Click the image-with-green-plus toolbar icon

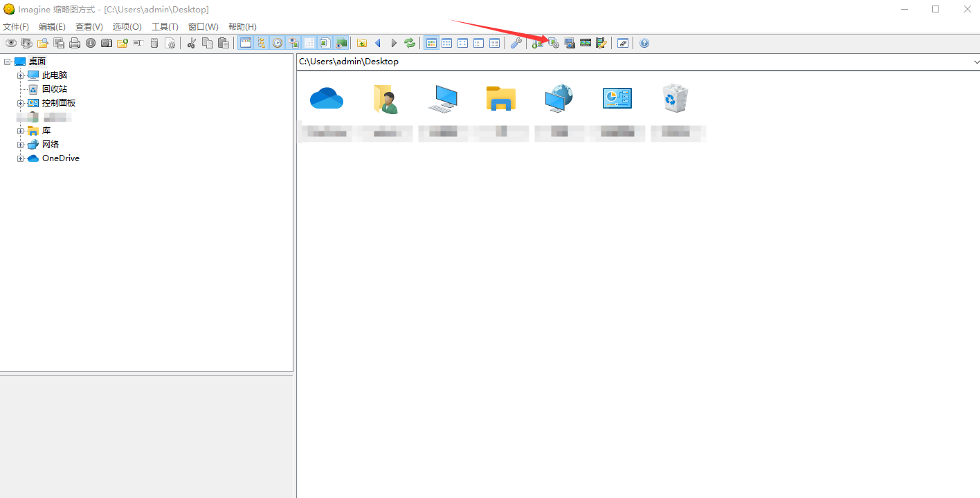tap(538, 43)
